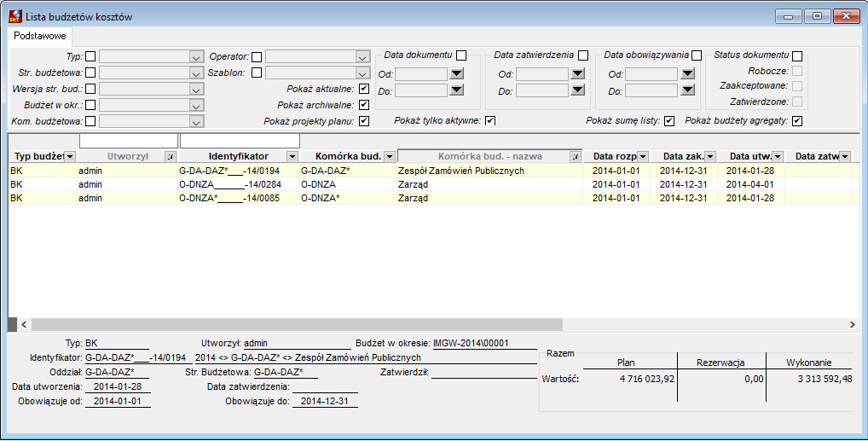Open Typ budżetu column header dropdown

70,157
